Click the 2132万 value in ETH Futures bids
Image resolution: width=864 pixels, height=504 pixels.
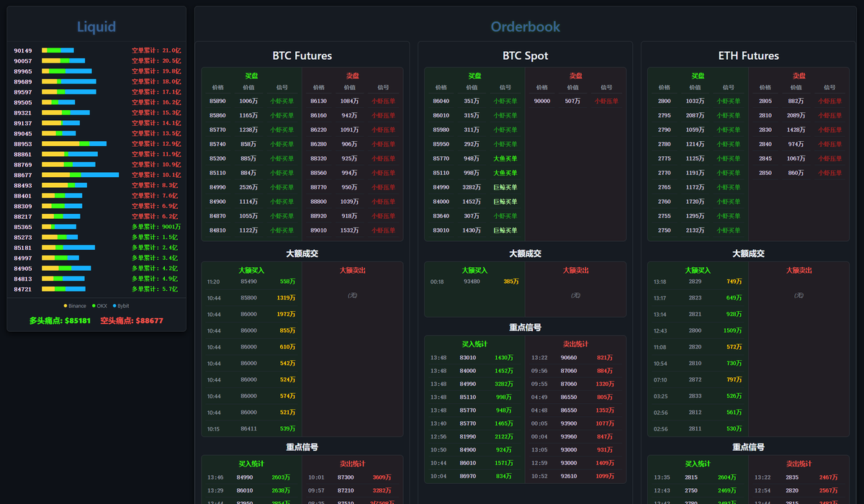[x=695, y=230]
